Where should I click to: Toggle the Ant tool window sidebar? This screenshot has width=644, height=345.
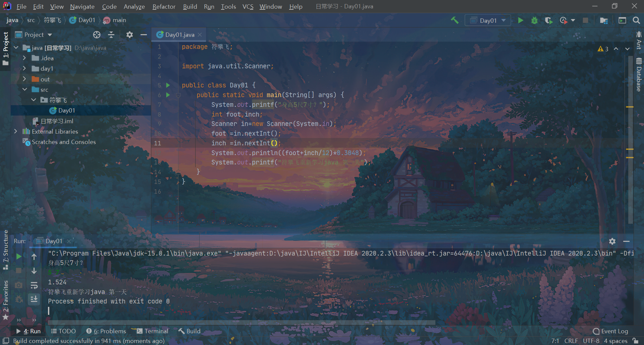tap(639, 40)
